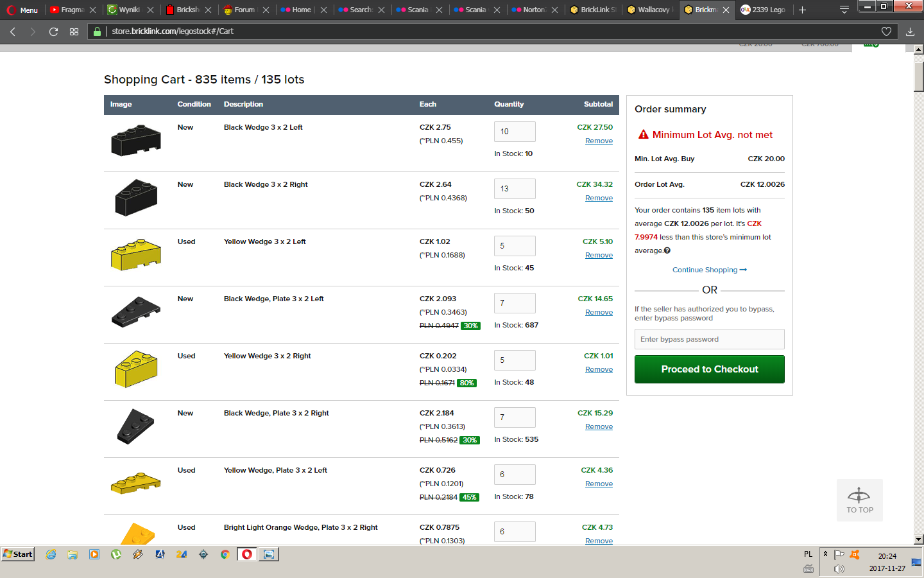Click the green padlock security icon
Image resolution: width=924 pixels, height=578 pixels.
(97, 31)
